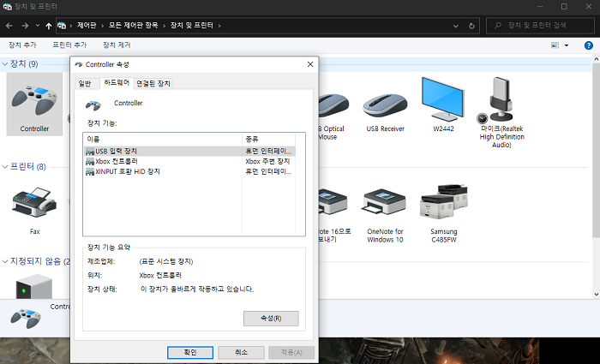
Task: Open address bar history dropdown
Action: (455, 26)
